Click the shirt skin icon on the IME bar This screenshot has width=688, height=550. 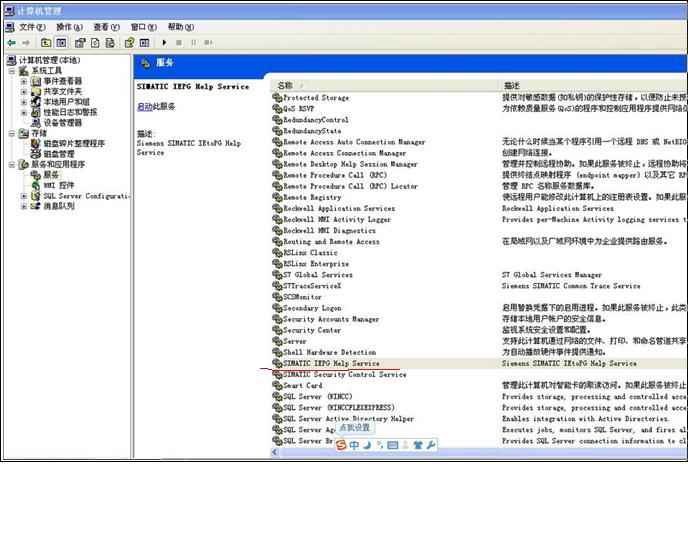[x=418, y=445]
